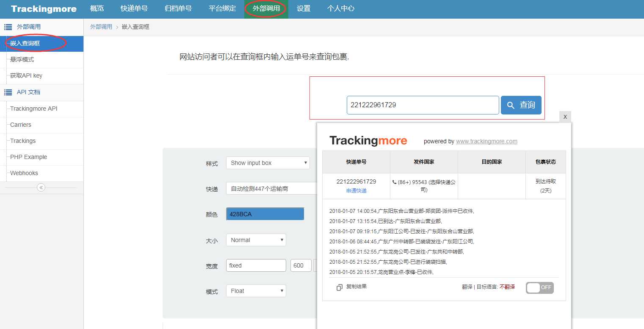Click 到达待取 package status cell
Viewport: 644px width, 329px height.
[x=546, y=186]
